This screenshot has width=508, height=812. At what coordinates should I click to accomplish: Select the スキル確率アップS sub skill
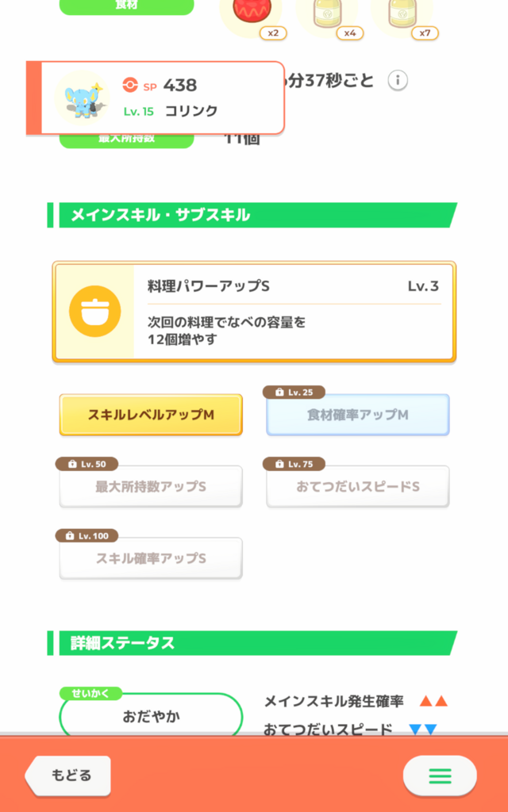(x=151, y=558)
